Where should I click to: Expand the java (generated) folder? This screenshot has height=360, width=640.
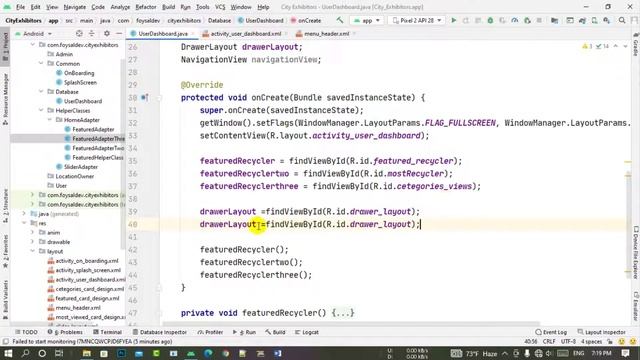(x=24, y=213)
